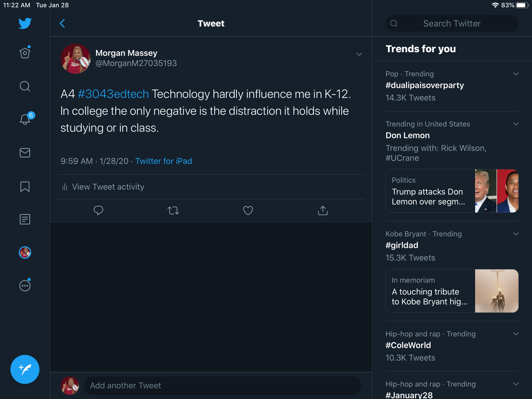Expand tweet options chevron beside Morgan Massey
Viewport: 532px width, 399px height.
359,54
